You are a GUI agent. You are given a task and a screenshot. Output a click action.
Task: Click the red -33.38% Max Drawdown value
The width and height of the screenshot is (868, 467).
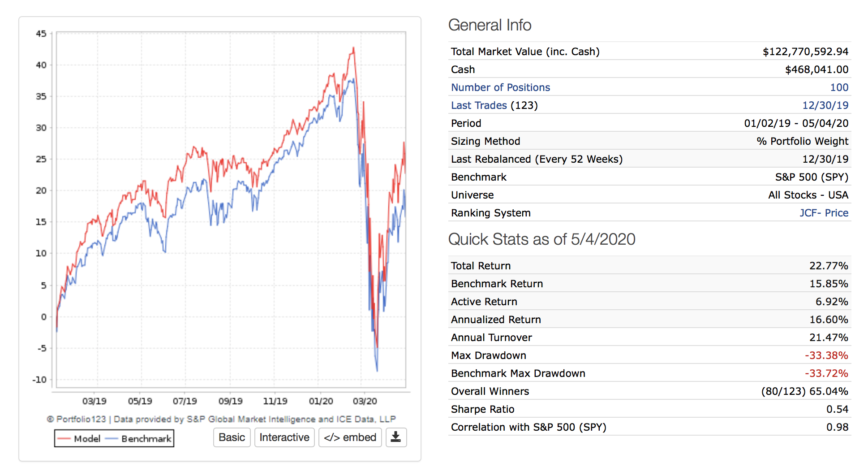coord(826,355)
